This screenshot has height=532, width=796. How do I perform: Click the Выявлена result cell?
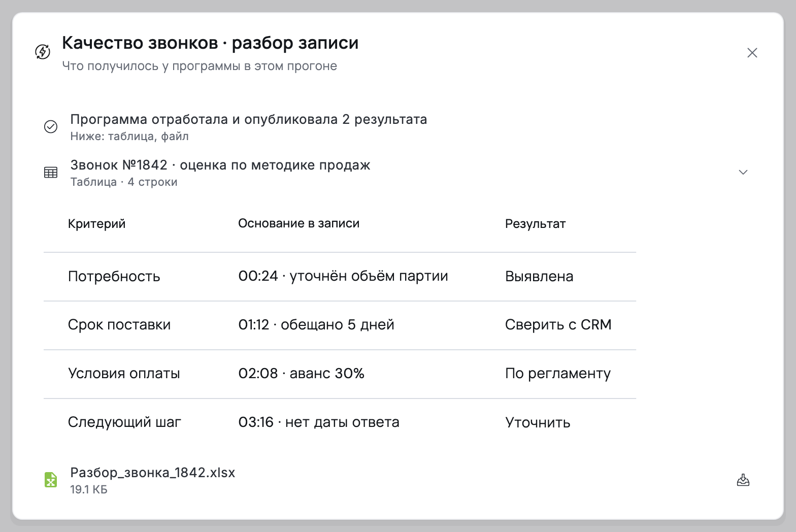tap(539, 276)
